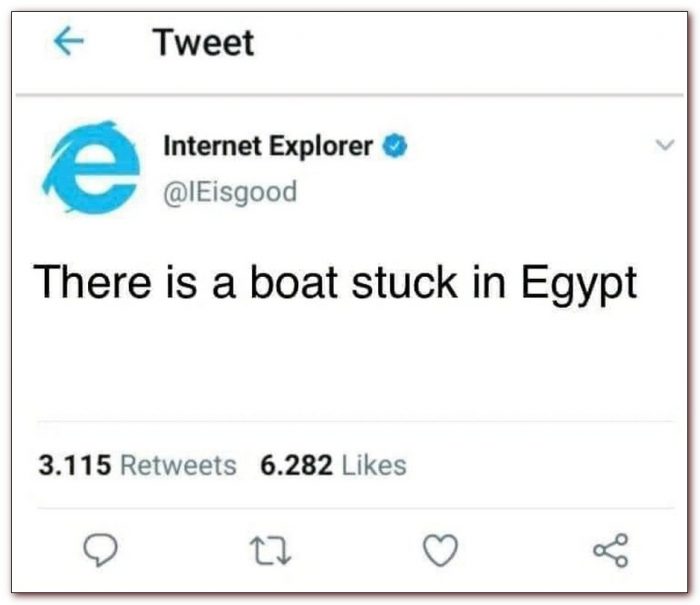The width and height of the screenshot is (700, 605).
Task: Click the 6.282 like count number
Action: (x=297, y=465)
